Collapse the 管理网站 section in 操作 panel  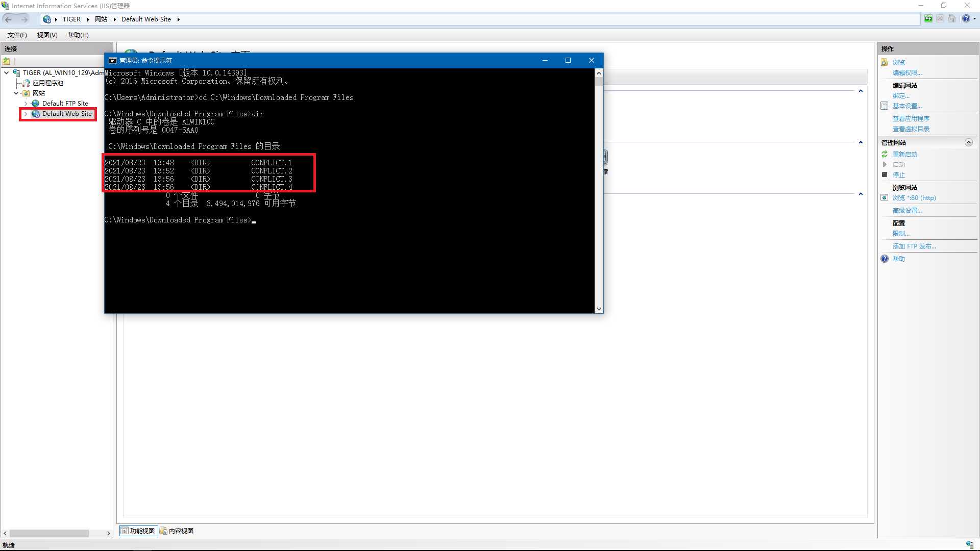coord(968,142)
